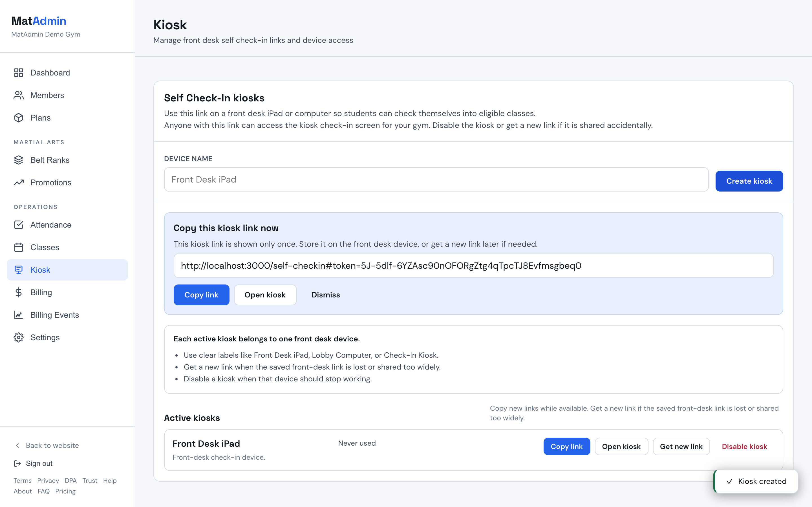Image resolution: width=812 pixels, height=507 pixels.
Task: Click the Sign out arrow icon
Action: pos(17,463)
